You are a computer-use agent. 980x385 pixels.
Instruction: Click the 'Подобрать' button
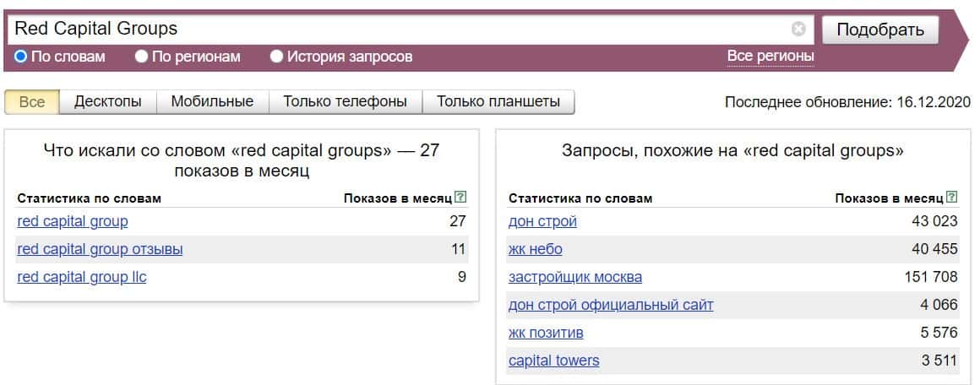880,30
